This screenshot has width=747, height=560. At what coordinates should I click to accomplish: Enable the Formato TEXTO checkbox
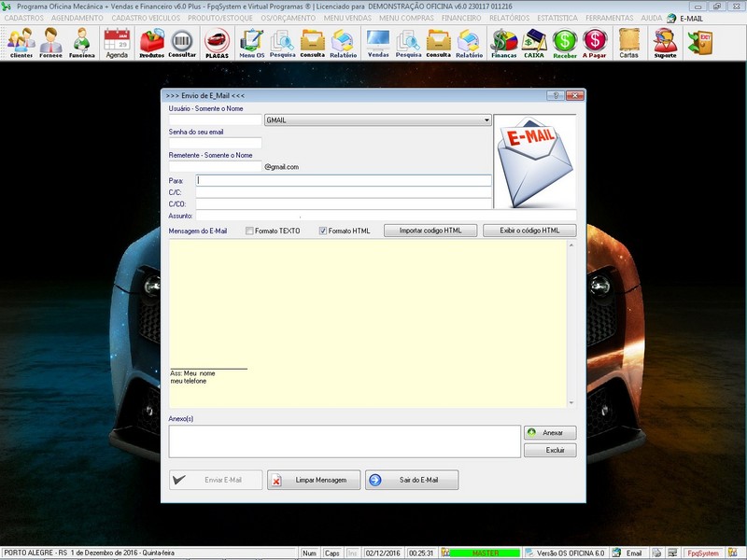tap(249, 231)
